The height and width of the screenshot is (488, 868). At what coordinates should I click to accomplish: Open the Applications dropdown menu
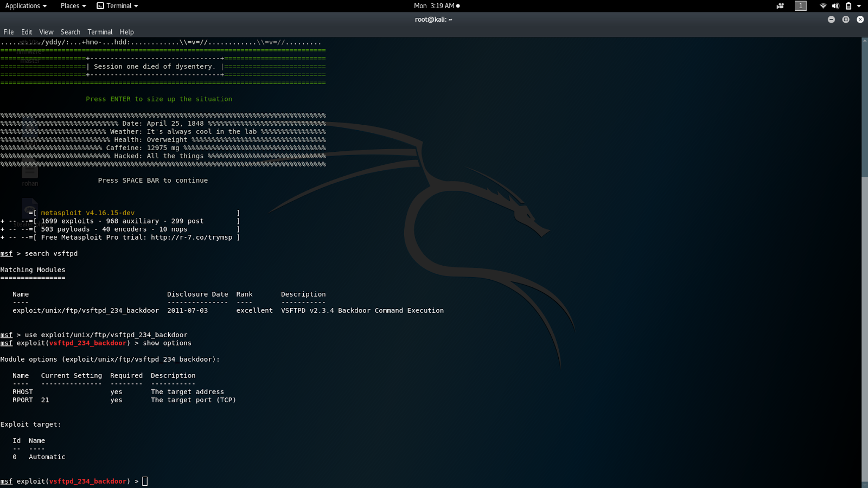[x=23, y=6]
